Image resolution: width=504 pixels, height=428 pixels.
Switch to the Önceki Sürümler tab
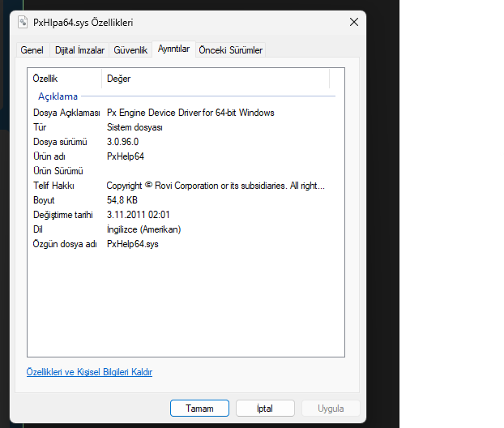pyautogui.click(x=230, y=50)
